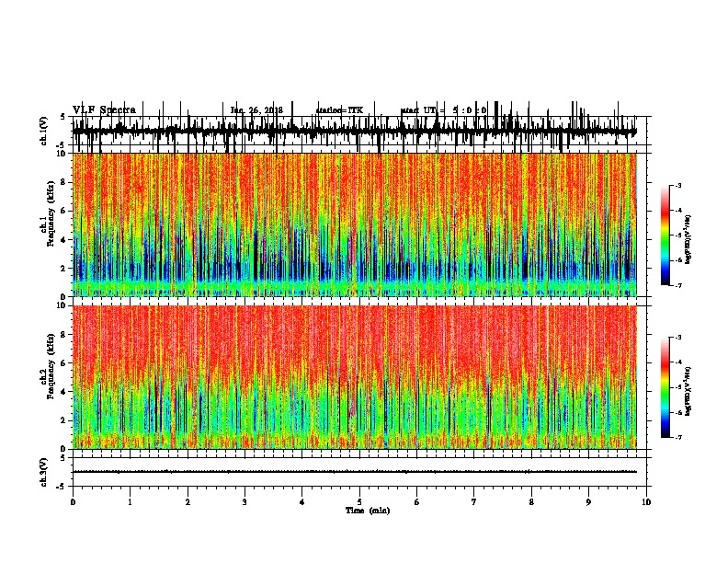Click the "4" kHz tick of ch.1 spectrogram

[x=64, y=240]
